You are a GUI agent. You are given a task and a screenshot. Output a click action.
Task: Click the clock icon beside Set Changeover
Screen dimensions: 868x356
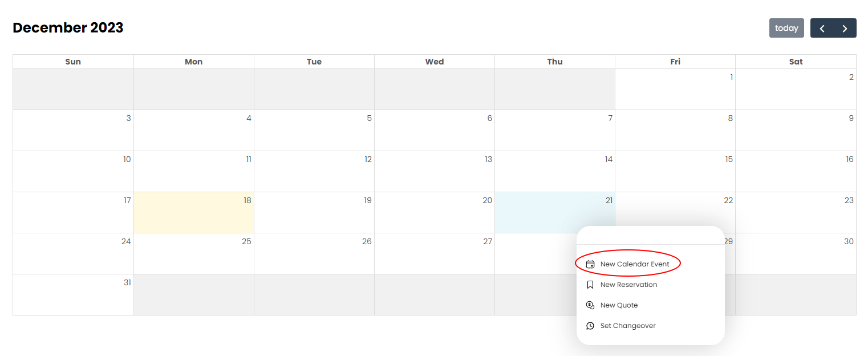click(590, 325)
